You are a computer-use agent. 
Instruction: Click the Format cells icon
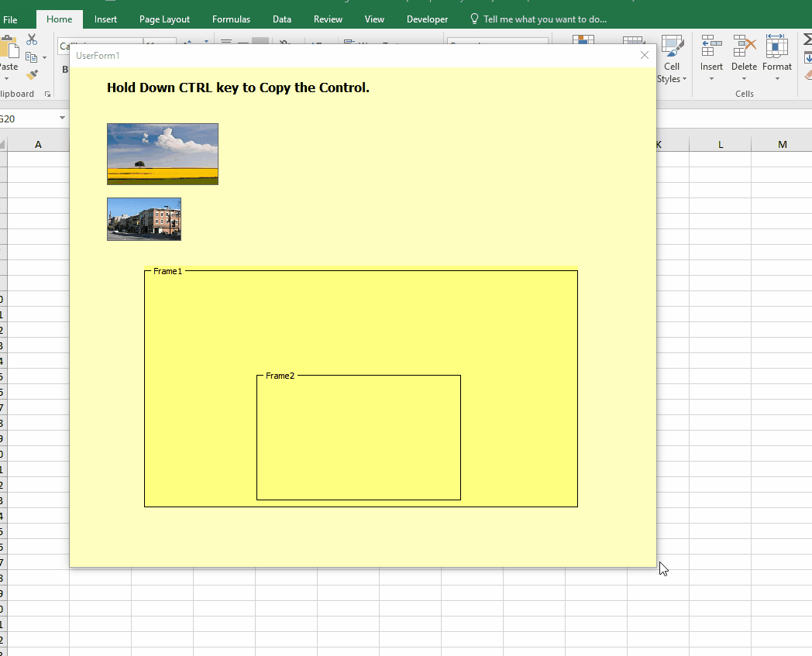point(777,46)
